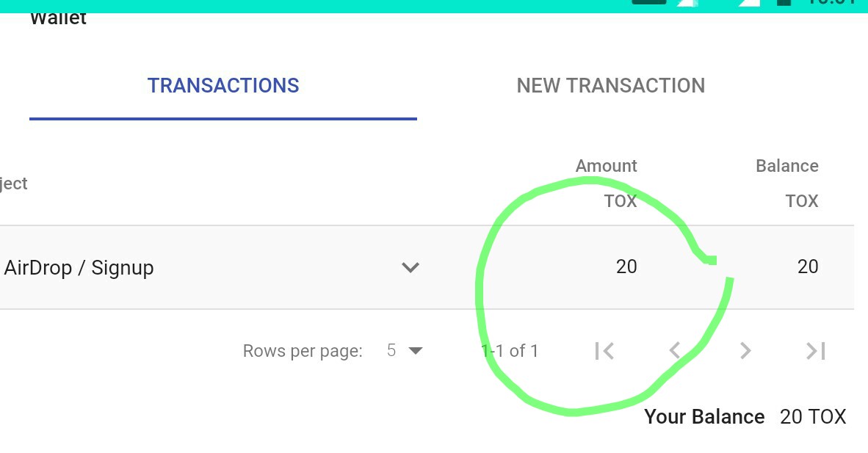868x453 pixels.
Task: Select the rows per page value 5
Action: pos(391,350)
